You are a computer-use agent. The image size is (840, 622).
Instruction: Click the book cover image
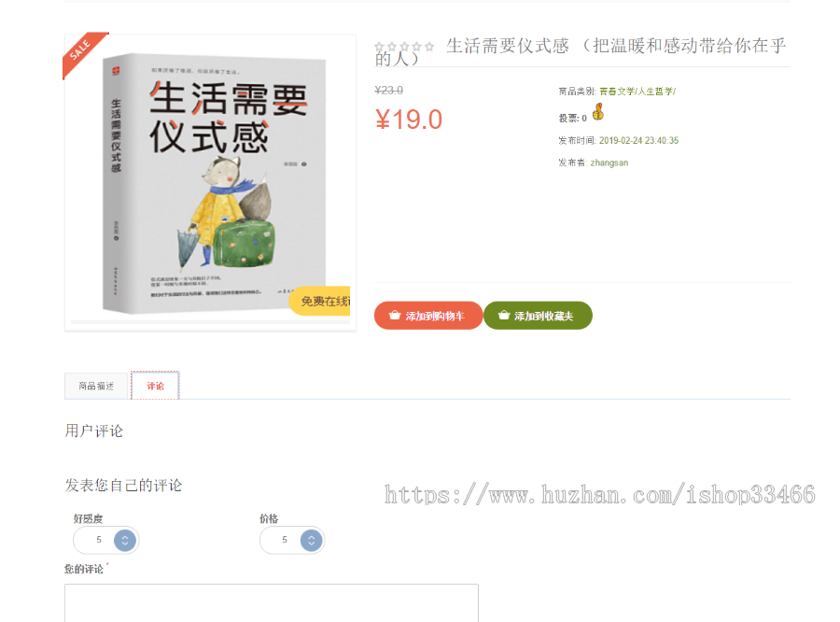211,182
